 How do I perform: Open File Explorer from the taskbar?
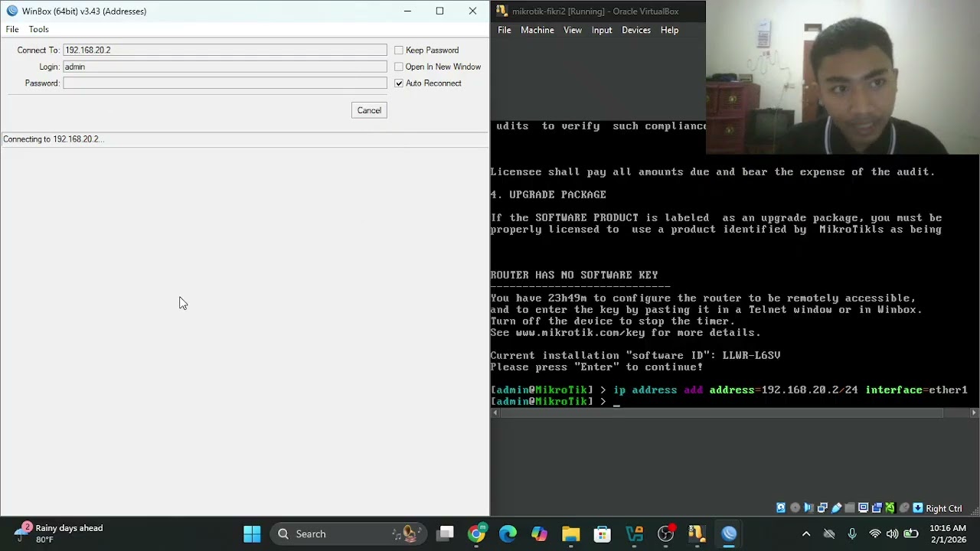coord(570,533)
